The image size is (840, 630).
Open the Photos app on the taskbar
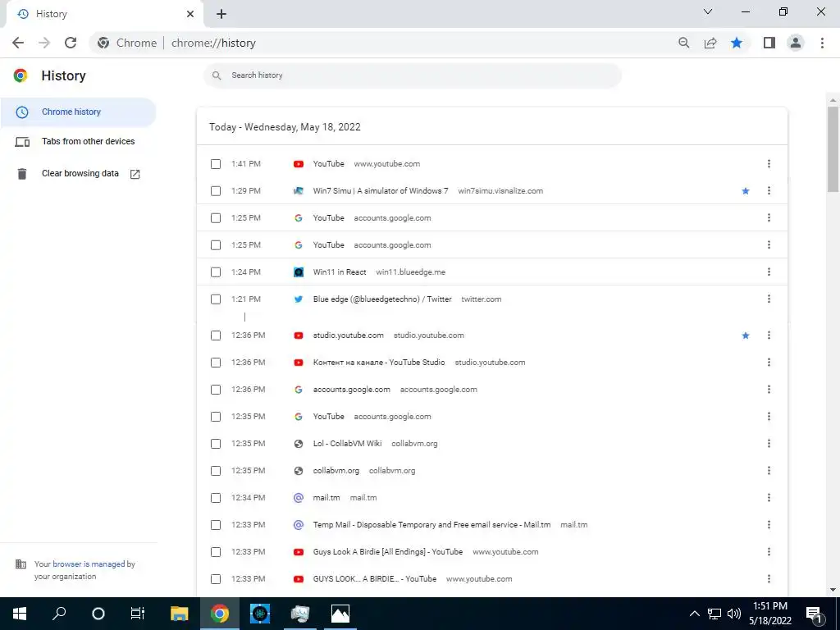[x=340, y=614]
